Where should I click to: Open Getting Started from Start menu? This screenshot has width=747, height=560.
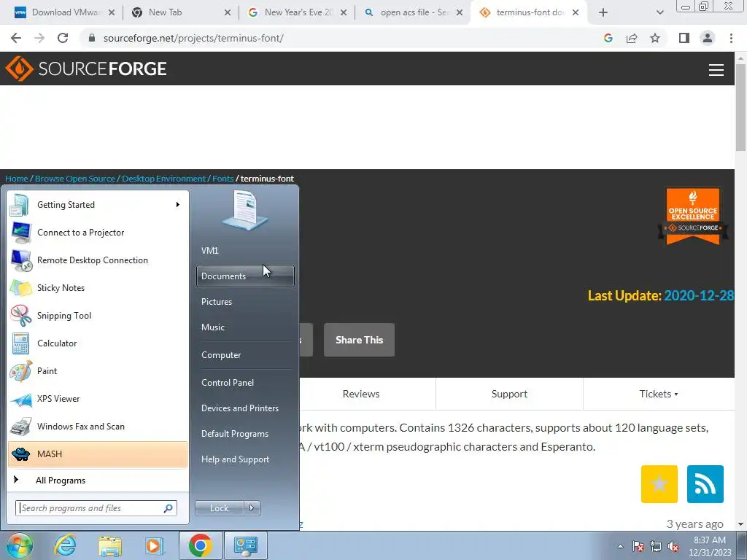(x=98, y=205)
